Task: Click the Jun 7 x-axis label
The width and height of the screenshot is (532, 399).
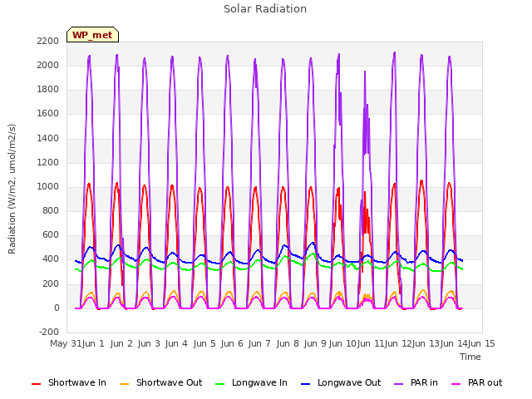Action: [259, 343]
